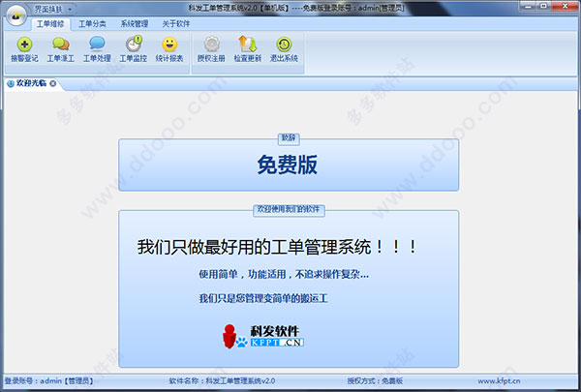Run 检查更新 with the arrows icon

pos(248,49)
